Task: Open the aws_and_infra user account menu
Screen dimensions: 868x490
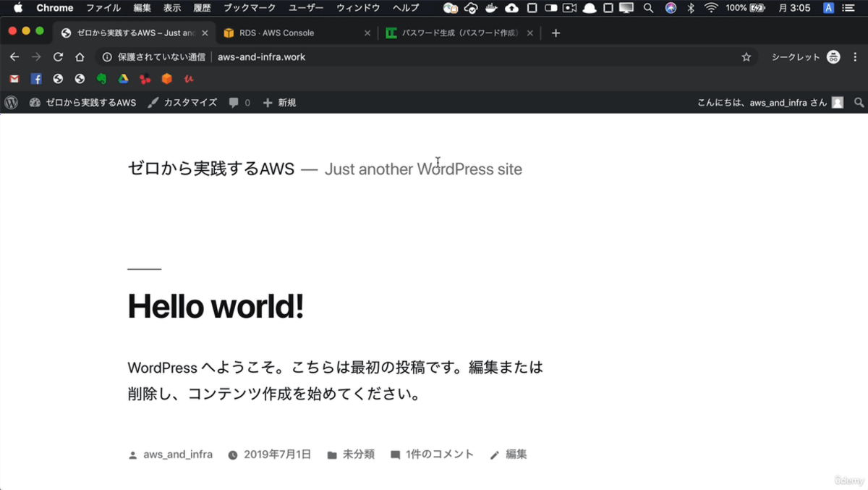Action: coord(769,103)
